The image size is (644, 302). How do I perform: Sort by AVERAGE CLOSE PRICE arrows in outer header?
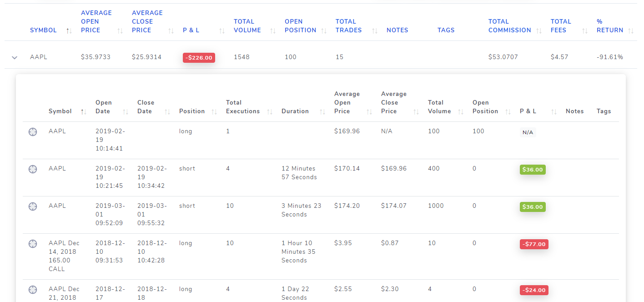click(x=171, y=30)
